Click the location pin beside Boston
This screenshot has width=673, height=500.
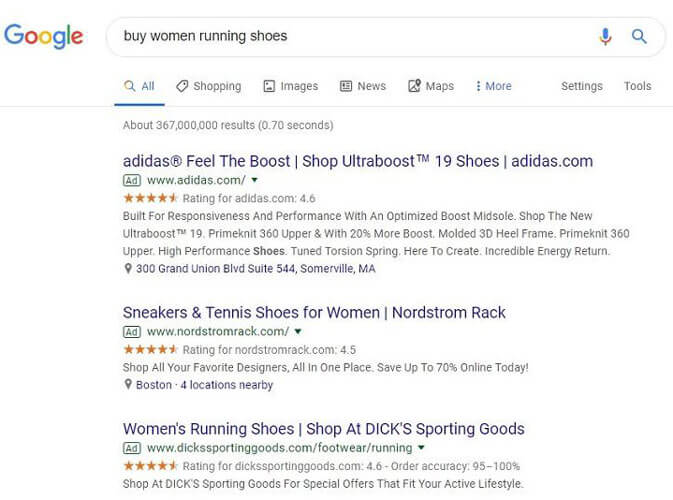(x=128, y=385)
